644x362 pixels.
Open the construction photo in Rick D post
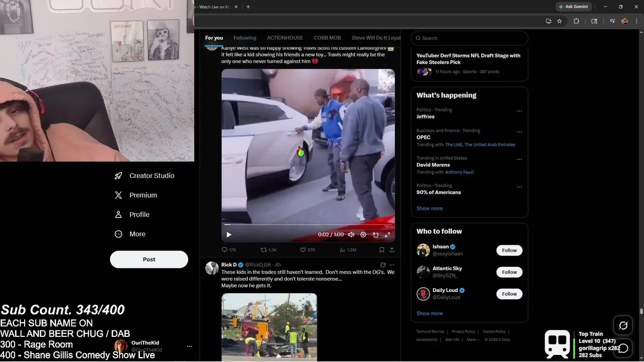click(269, 327)
